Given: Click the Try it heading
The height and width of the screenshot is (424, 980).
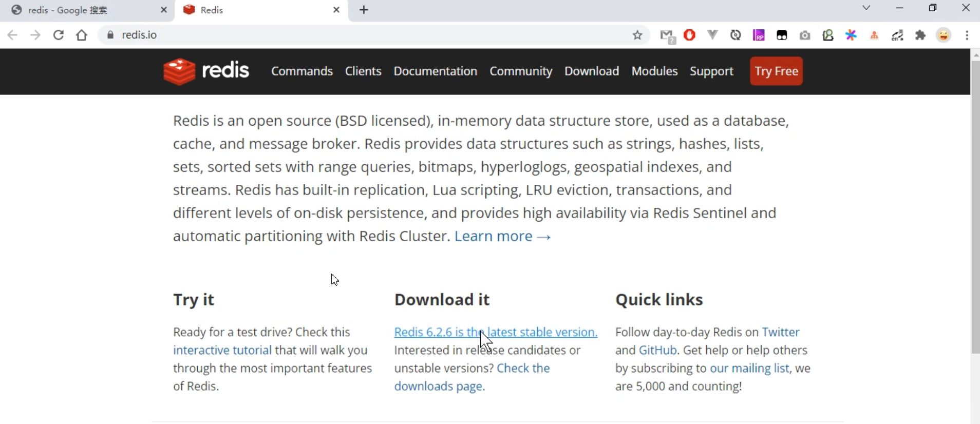Looking at the screenshot, I should 194,299.
